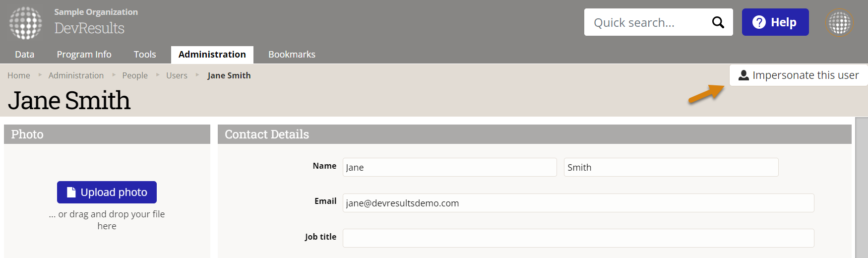This screenshot has width=868, height=258.
Task: Click the DevResults globe logo
Action: pyautogui.click(x=26, y=23)
